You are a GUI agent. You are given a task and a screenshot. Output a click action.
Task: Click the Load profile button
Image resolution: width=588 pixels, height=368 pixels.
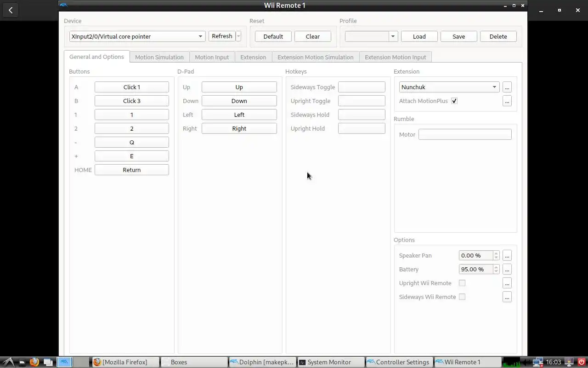tap(419, 36)
